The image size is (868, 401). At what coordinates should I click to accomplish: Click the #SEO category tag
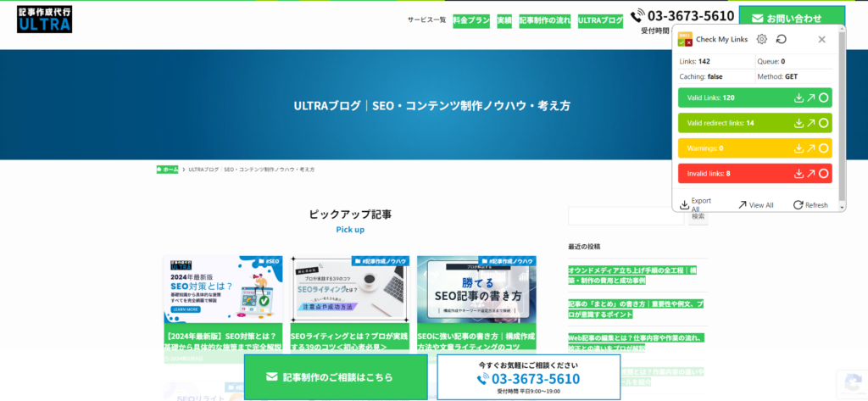point(269,261)
